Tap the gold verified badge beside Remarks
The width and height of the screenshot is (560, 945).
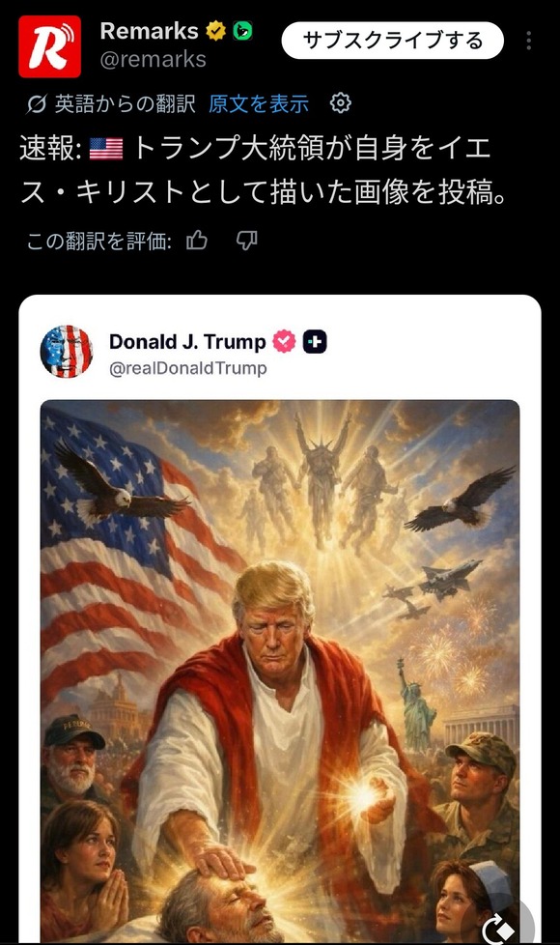point(215,30)
